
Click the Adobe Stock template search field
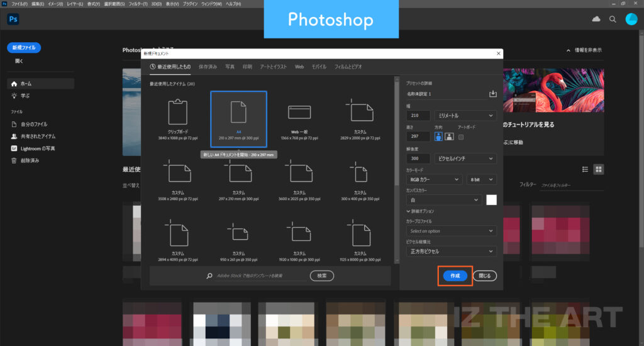point(261,276)
